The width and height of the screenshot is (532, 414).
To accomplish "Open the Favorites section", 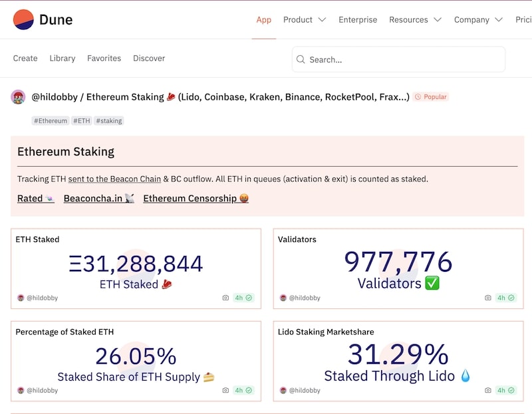I will click(x=104, y=58).
